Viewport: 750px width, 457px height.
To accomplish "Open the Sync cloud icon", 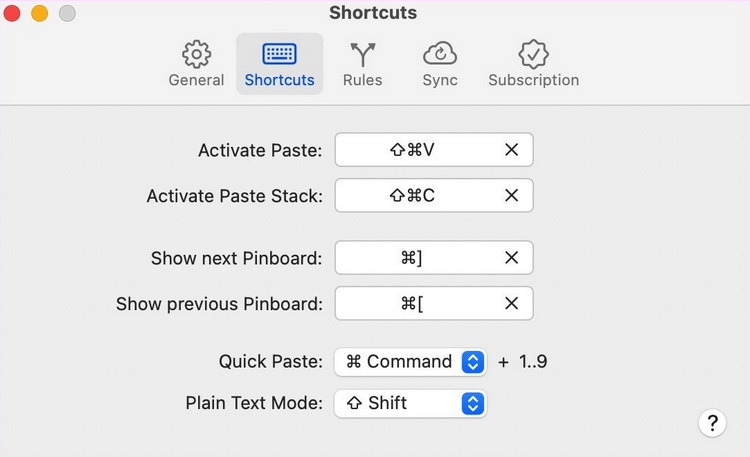I will pos(440,53).
